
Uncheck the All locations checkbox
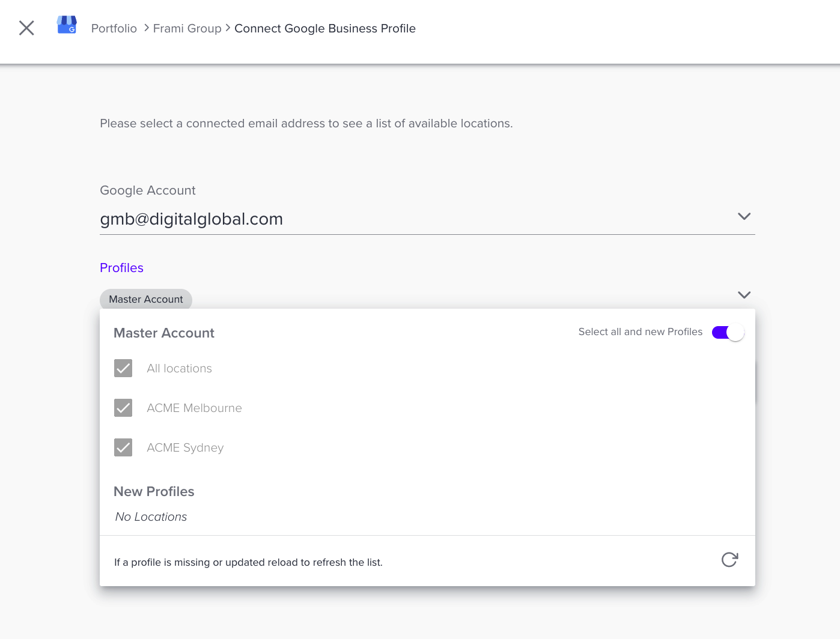coord(123,368)
